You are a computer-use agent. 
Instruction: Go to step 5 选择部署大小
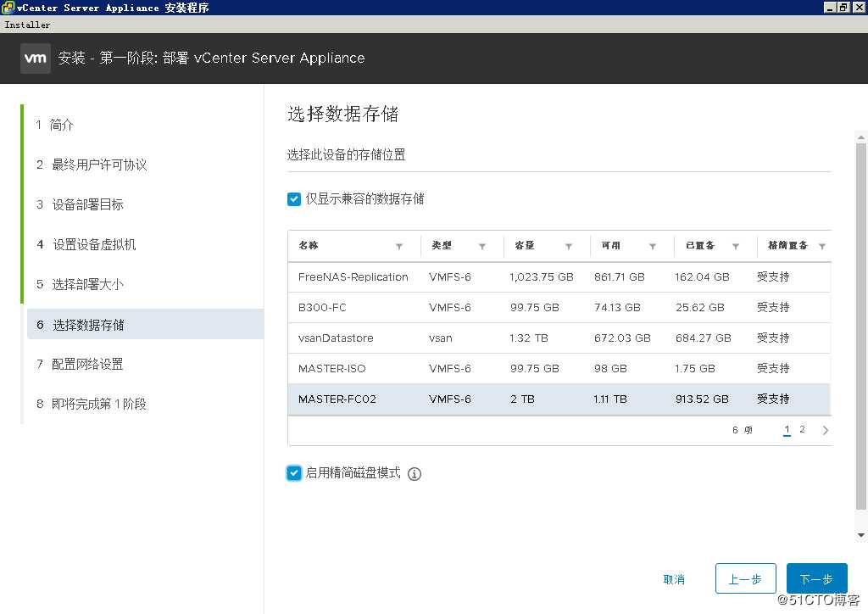80,284
